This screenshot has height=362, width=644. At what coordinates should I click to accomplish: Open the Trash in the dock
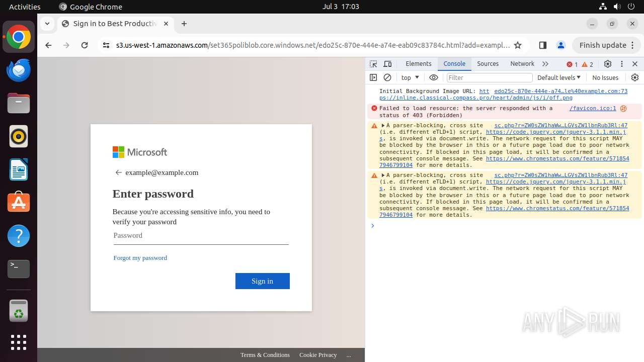[19, 311]
